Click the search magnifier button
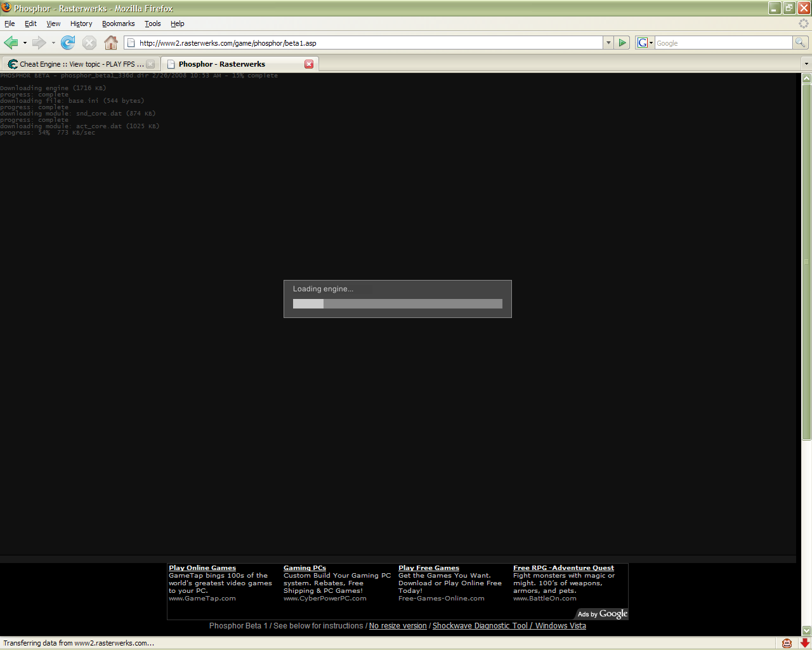Viewport: 812px width, 650px height. click(801, 43)
